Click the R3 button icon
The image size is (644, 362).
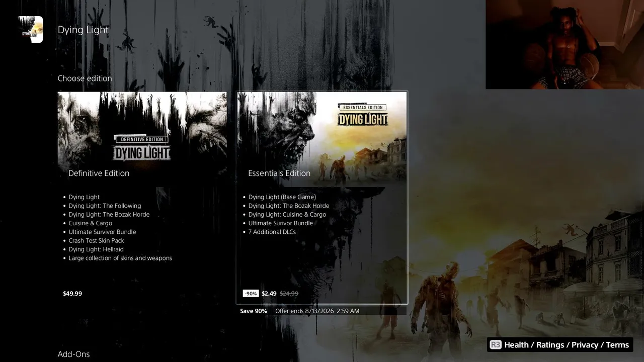pyautogui.click(x=496, y=345)
